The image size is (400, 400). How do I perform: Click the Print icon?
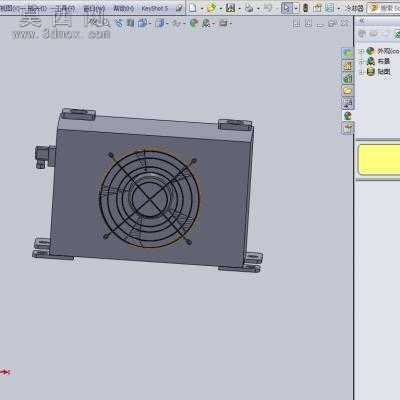click(249, 8)
